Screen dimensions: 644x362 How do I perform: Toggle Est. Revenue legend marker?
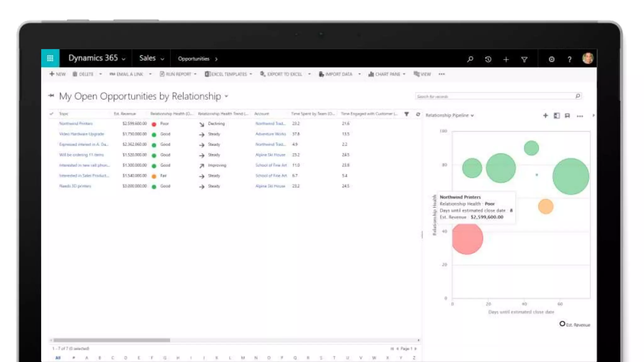click(562, 324)
